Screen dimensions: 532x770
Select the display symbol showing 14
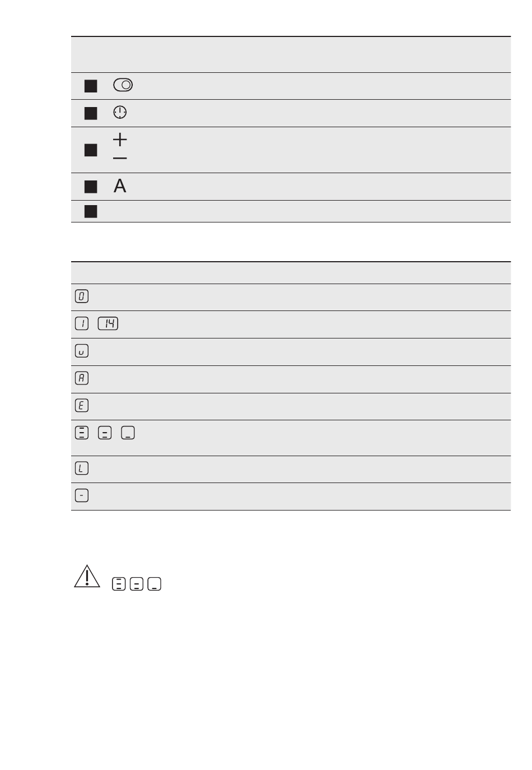coord(108,323)
